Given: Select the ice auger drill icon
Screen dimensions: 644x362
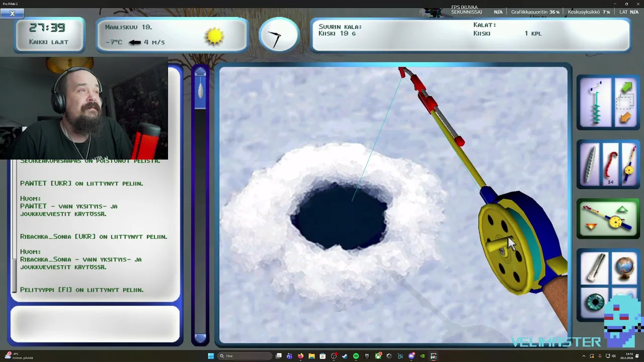Looking at the screenshot, I should pos(596,102).
